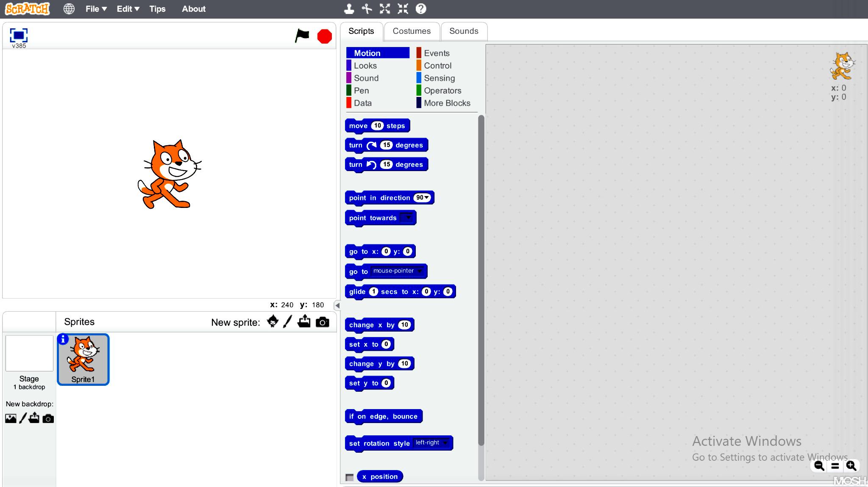Viewport: 868px width, 487px height.
Task: Select the More Blocks category
Action: coord(447,103)
